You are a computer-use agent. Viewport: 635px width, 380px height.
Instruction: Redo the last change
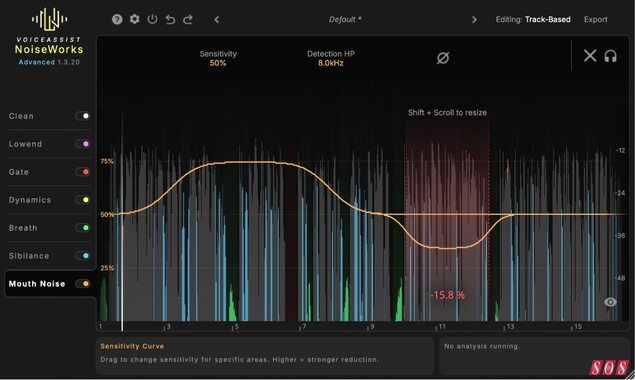[188, 19]
